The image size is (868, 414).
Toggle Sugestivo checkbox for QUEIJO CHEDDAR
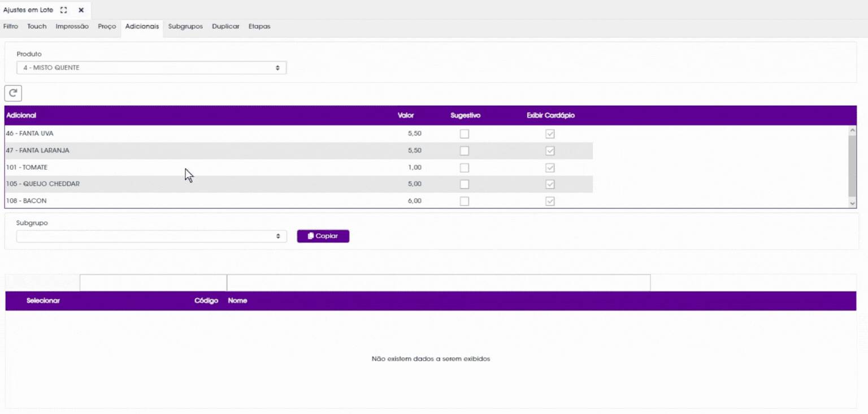tap(465, 184)
